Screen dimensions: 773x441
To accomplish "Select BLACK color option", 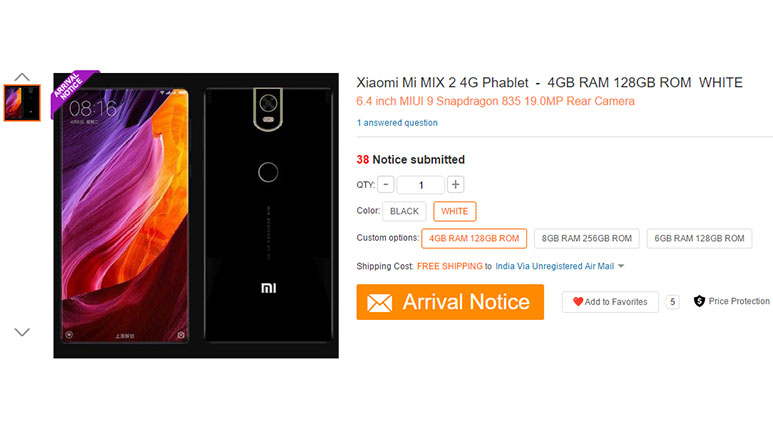I will (404, 211).
